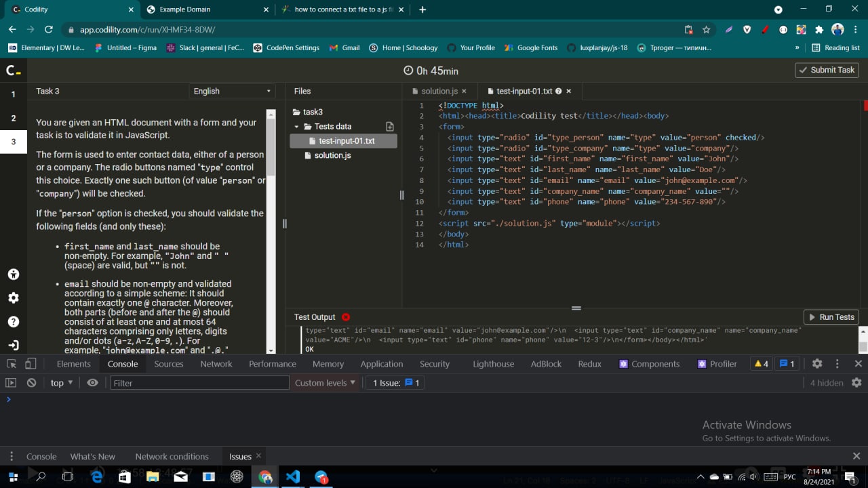Image resolution: width=868 pixels, height=488 pixels.
Task: Click the 1 Issue button
Action: [397, 383]
